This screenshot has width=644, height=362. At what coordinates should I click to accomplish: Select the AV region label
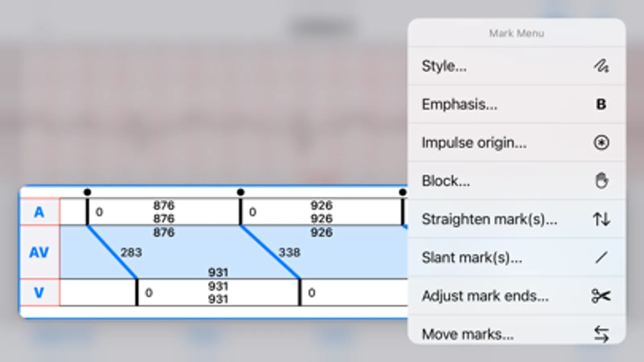(x=39, y=252)
